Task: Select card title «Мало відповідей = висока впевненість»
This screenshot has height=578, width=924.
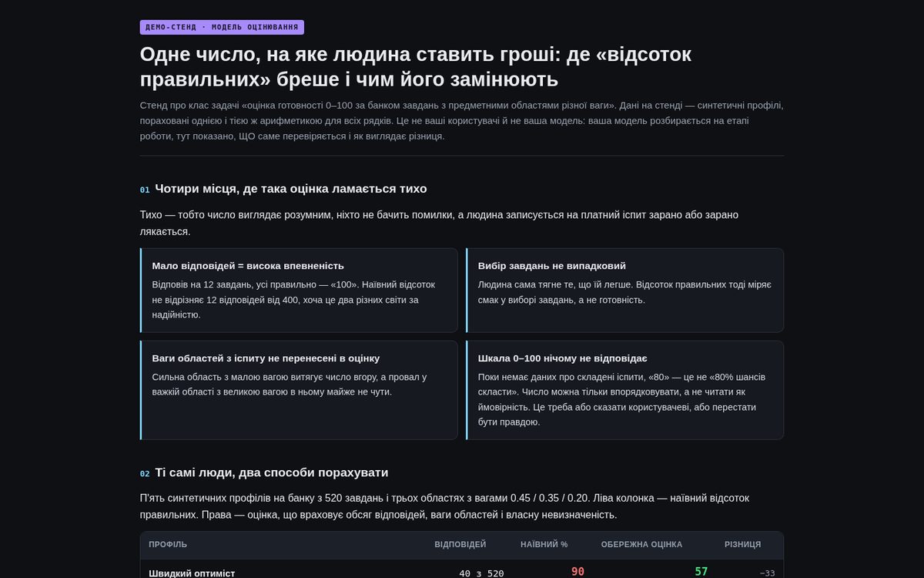Action: (x=248, y=266)
